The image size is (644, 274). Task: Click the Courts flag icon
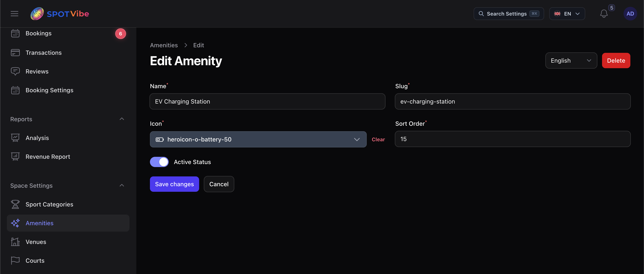(15, 261)
